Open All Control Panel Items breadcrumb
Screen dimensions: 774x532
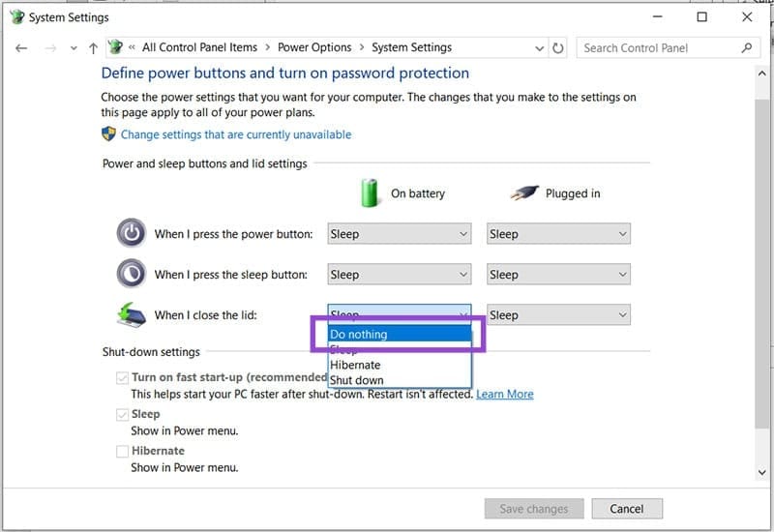click(199, 47)
